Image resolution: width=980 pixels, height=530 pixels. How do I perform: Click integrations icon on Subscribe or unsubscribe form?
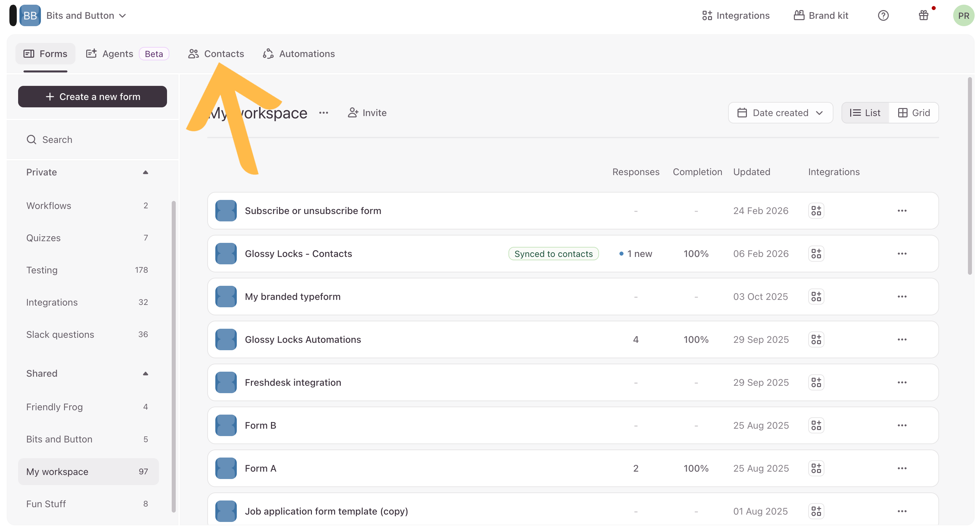(816, 211)
